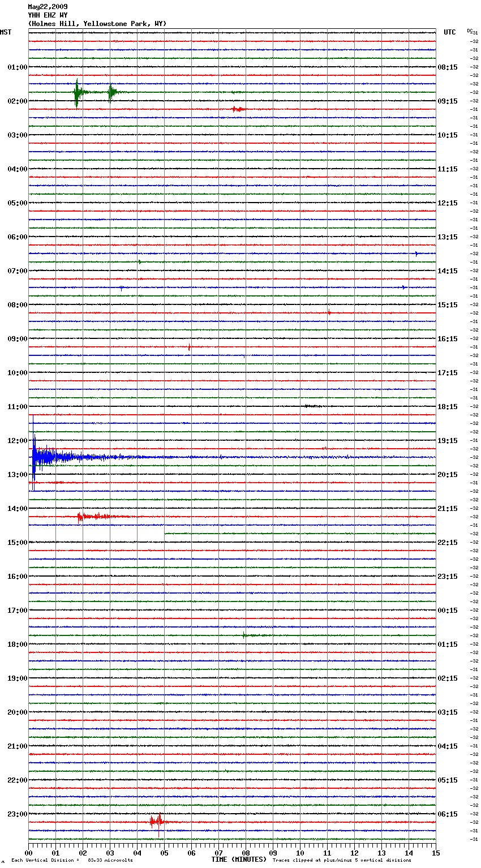Click the 23:15 UTC time label

(x=448, y=577)
